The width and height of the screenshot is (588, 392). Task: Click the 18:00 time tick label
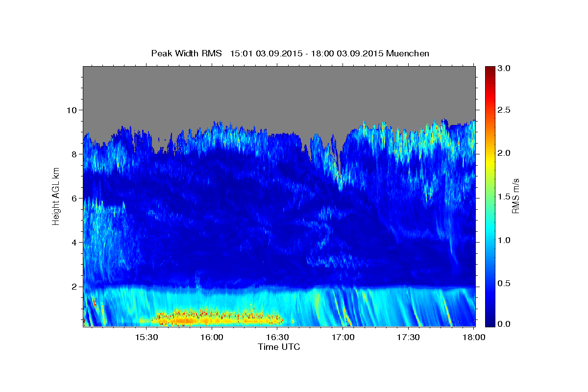click(x=474, y=337)
